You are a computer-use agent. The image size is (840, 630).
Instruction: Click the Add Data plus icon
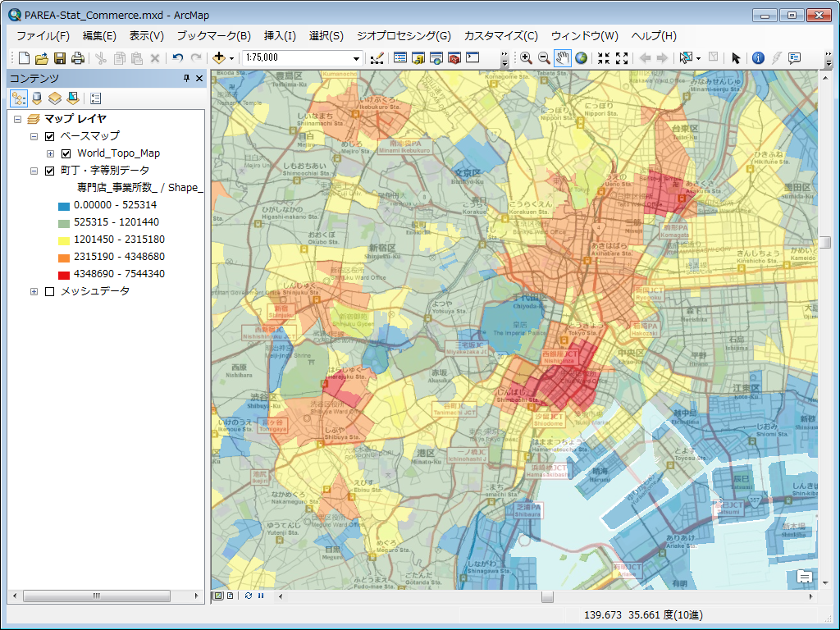pyautogui.click(x=218, y=58)
